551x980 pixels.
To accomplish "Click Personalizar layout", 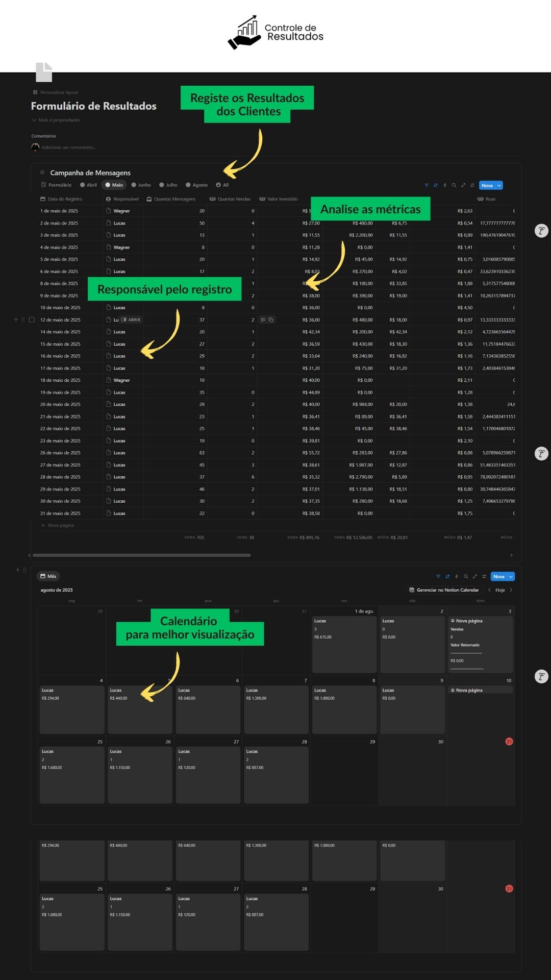I will [56, 92].
